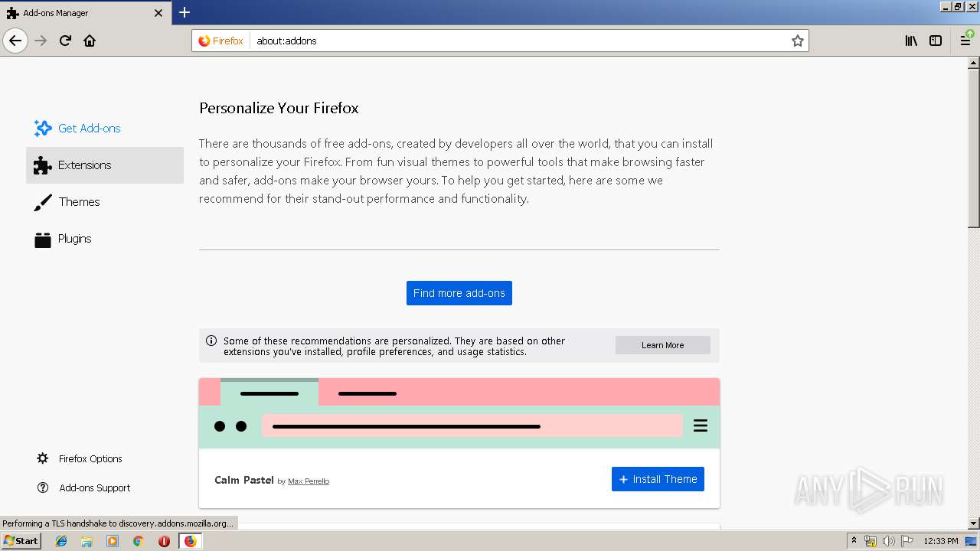Screen dimensions: 980x551
Task: Click the Calm Pastel theme preview image
Action: coord(459,413)
